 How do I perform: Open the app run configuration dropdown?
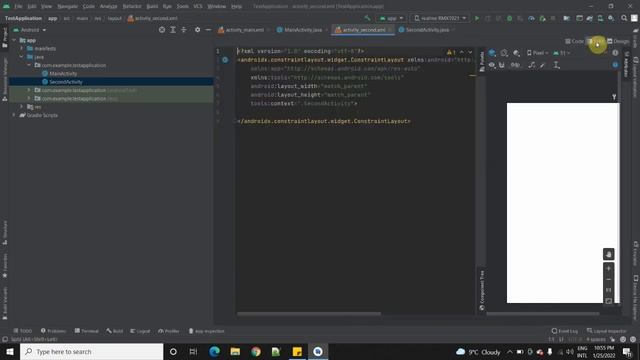391,18
